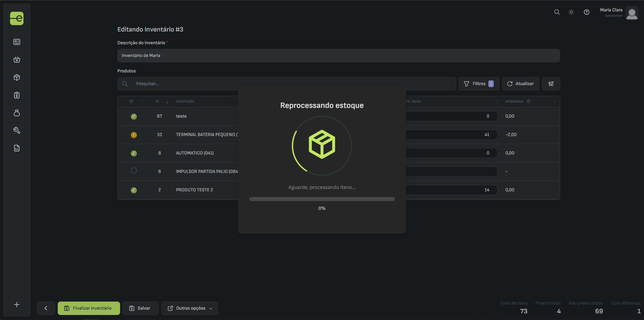The width and height of the screenshot is (644, 320).
Task: Open the Filtros filter panel
Action: pos(479,84)
